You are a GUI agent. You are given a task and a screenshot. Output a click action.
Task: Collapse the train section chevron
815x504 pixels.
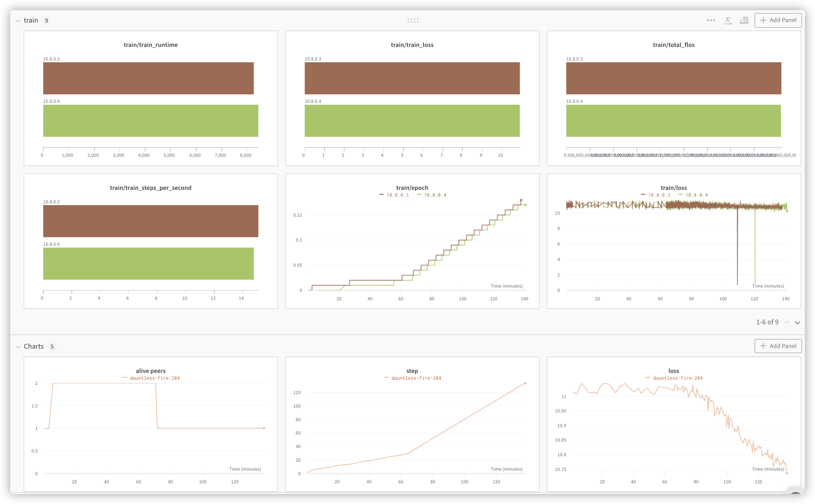click(18, 21)
